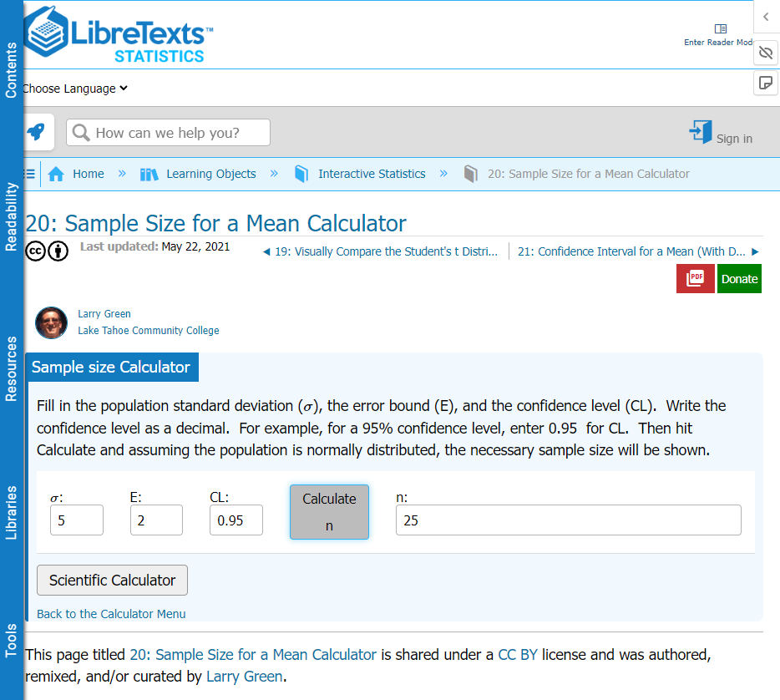Click the Sign in arrow icon
Viewport: 780px width, 700px height.
click(x=701, y=132)
